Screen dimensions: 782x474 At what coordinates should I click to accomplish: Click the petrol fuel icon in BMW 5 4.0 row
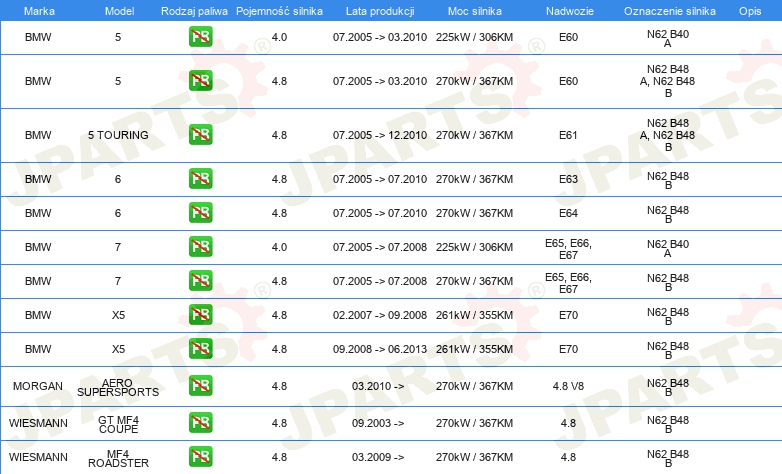coord(200,37)
